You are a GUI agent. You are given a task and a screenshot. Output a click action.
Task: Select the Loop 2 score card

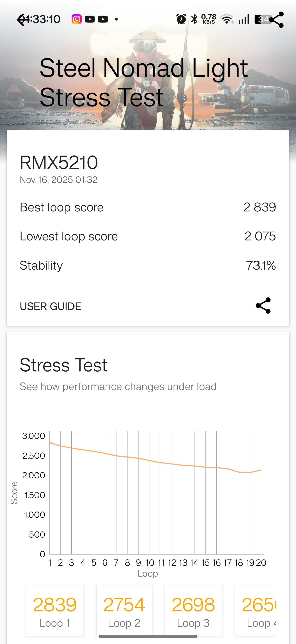[124, 610]
